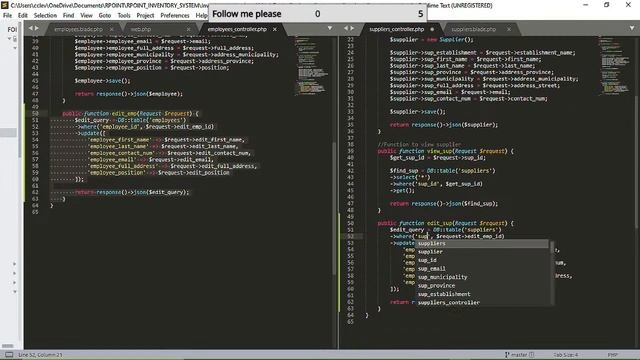Close the web.php tab
This screenshot has width=640, height=360.
click(188, 29)
